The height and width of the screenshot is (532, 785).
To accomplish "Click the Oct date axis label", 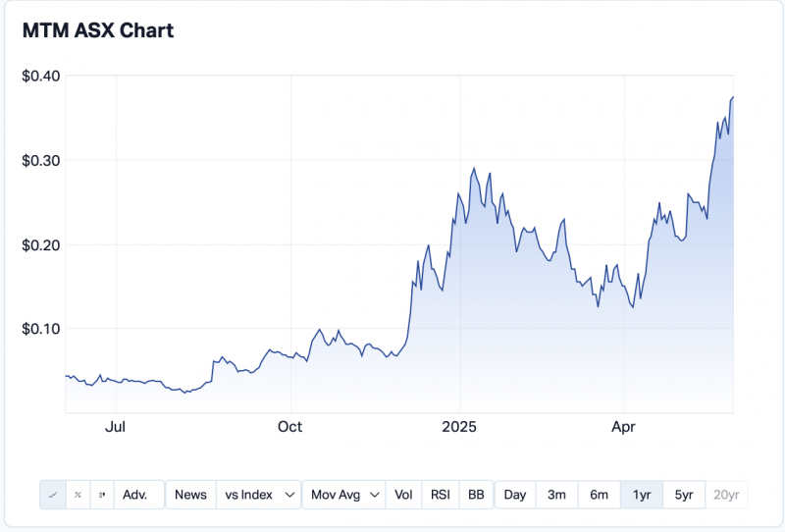I will point(289,427).
